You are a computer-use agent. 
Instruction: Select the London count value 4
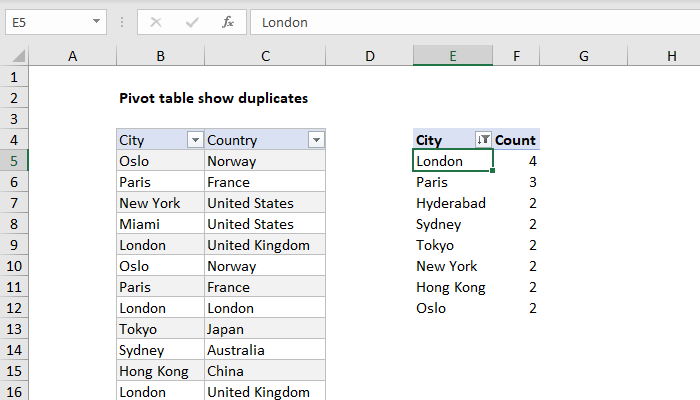point(517,161)
